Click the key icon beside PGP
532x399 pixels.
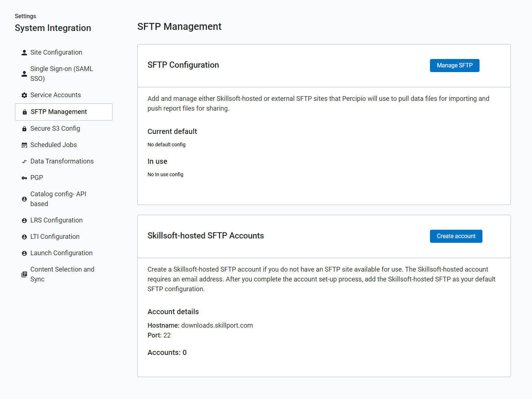click(x=24, y=178)
